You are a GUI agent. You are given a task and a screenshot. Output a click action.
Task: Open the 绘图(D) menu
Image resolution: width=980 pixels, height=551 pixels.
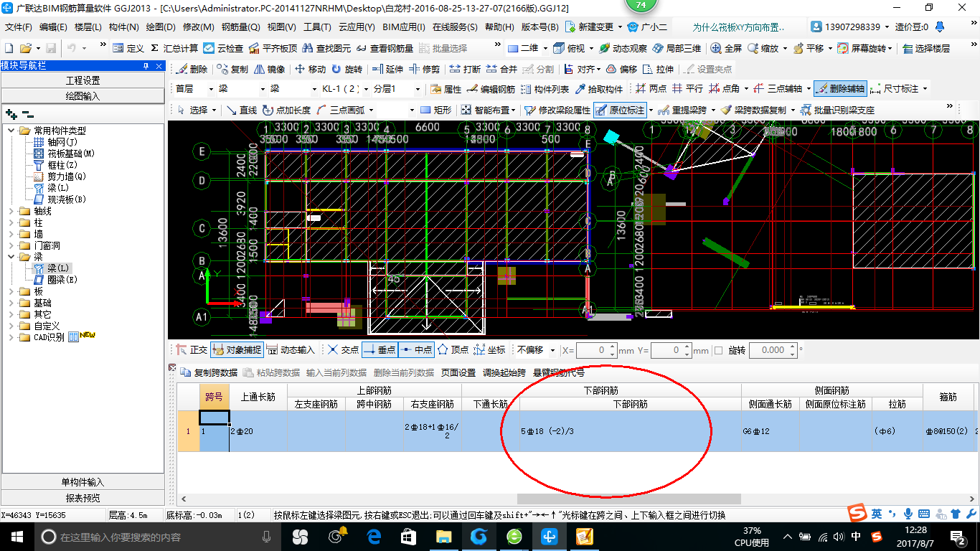161,27
